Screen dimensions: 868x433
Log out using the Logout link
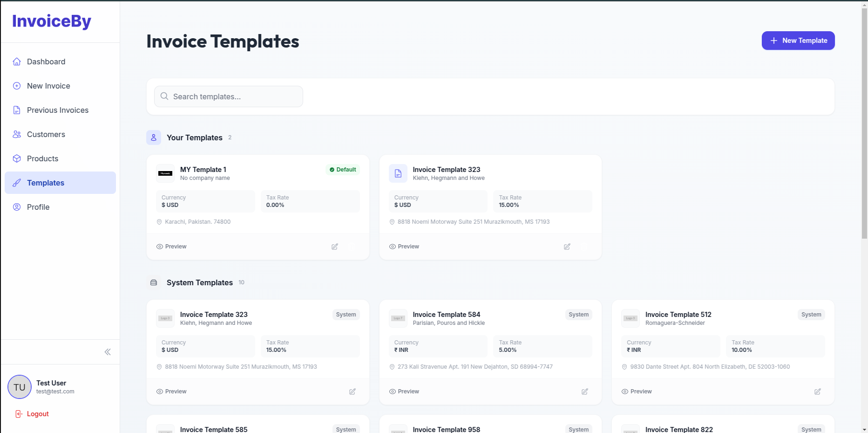[32, 414]
